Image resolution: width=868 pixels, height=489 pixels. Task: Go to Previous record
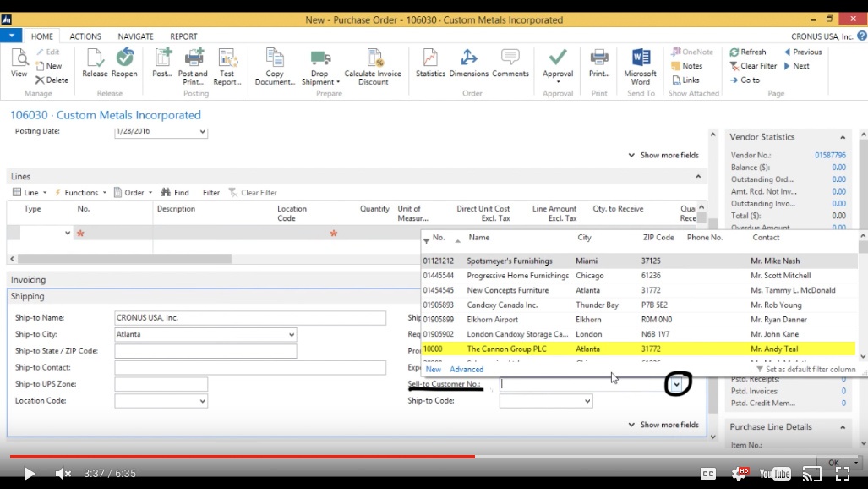pyautogui.click(x=803, y=52)
